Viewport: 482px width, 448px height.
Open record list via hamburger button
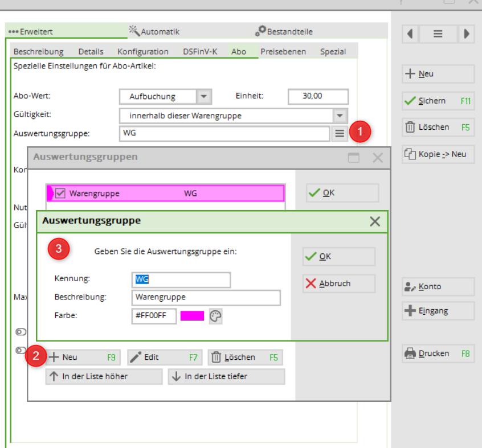438,34
